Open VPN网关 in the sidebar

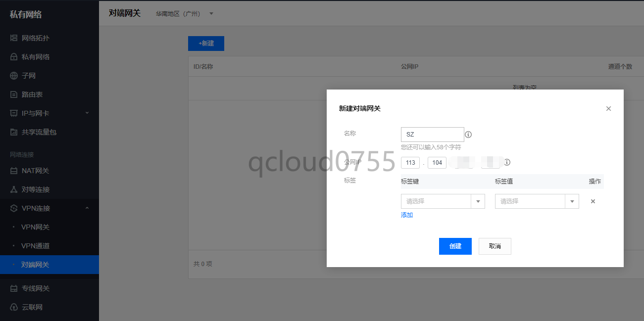pyautogui.click(x=35, y=227)
